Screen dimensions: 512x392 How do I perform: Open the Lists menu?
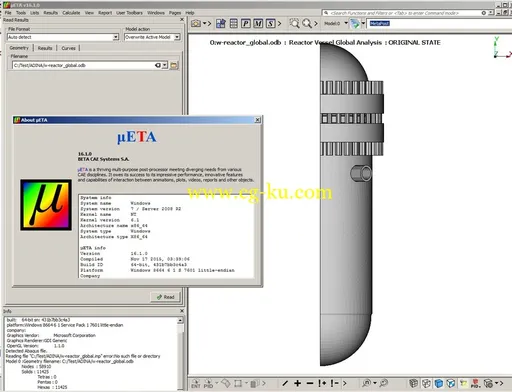[x=34, y=13]
